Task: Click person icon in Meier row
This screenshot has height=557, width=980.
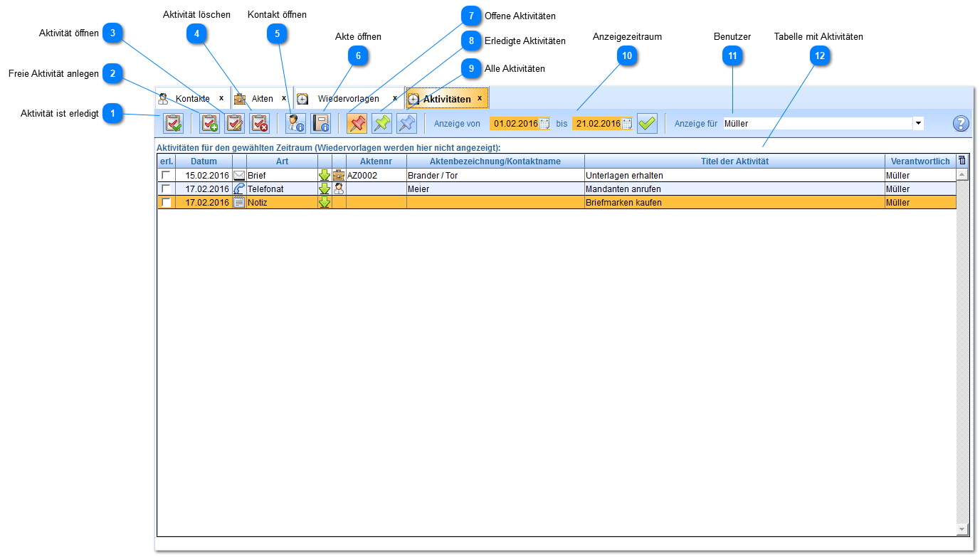Action: point(339,189)
